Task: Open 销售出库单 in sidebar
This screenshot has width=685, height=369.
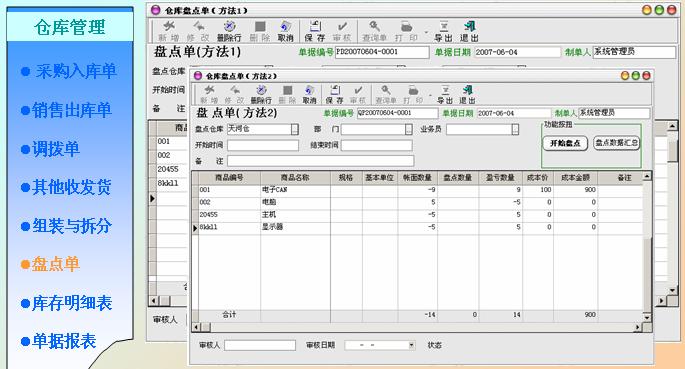Action: click(72, 110)
